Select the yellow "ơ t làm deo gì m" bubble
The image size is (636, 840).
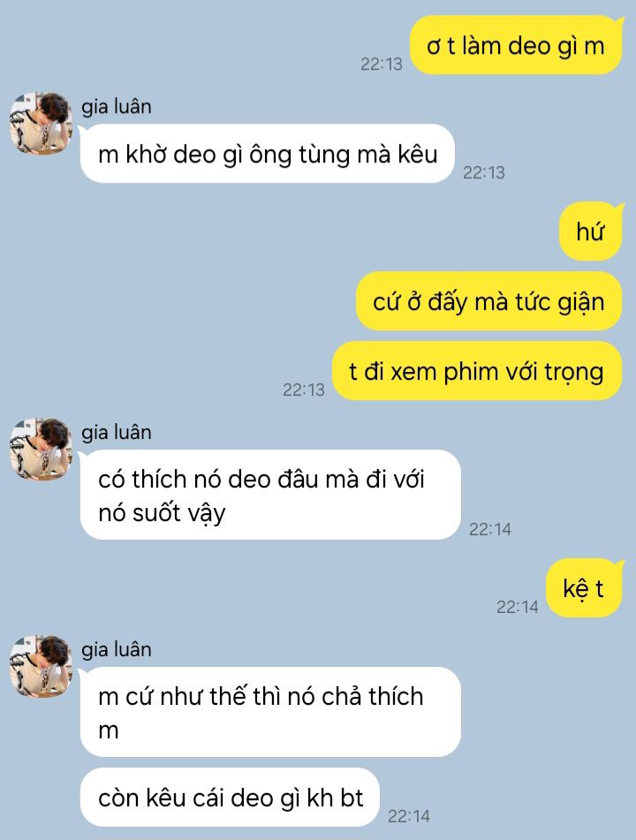tap(516, 46)
